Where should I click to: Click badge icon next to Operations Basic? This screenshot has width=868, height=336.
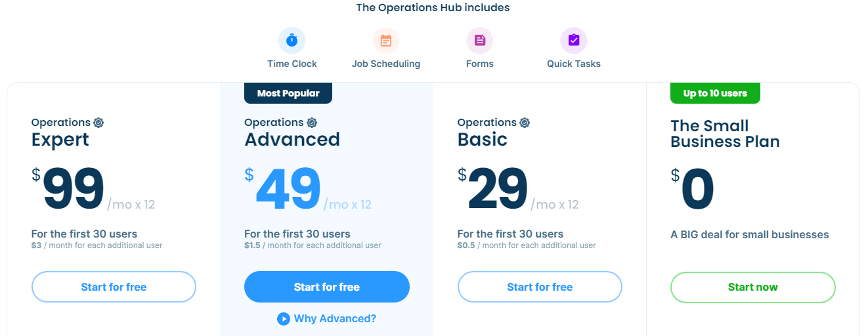tap(525, 123)
